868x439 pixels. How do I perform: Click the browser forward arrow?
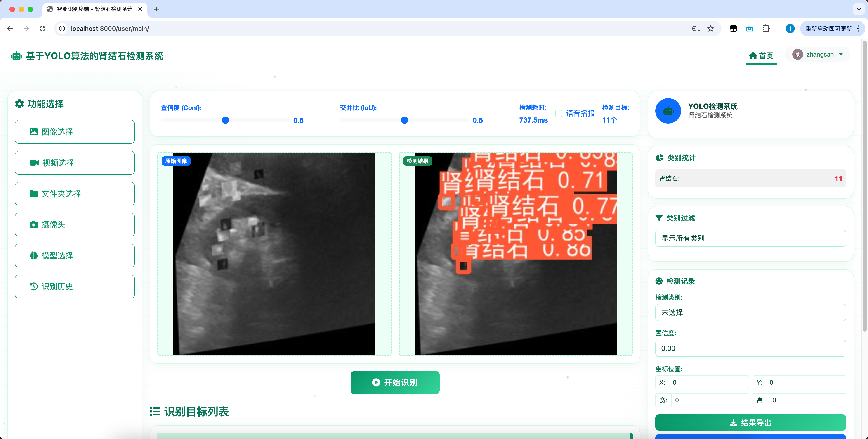26,29
